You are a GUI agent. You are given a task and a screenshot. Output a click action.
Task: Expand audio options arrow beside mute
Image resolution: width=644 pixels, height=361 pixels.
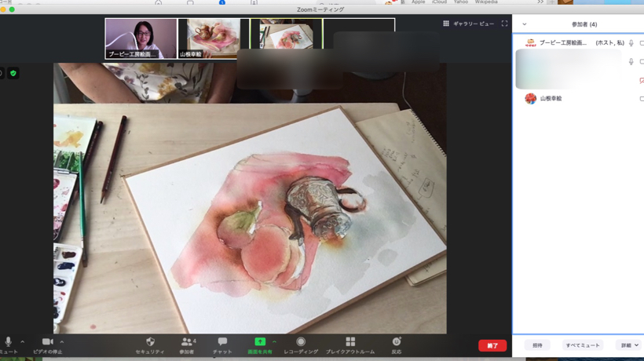click(22, 342)
